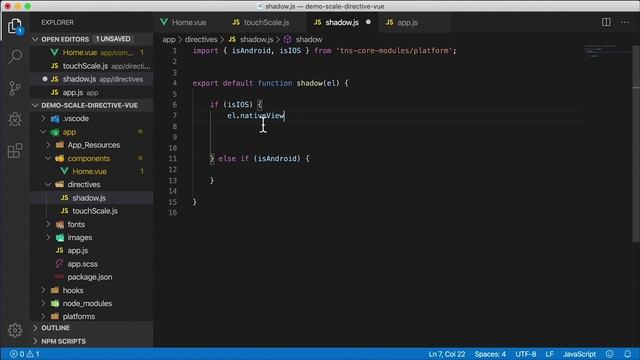This screenshot has height=360, width=640.
Task: Click the editor vertical scrollbar
Action: coord(636,143)
